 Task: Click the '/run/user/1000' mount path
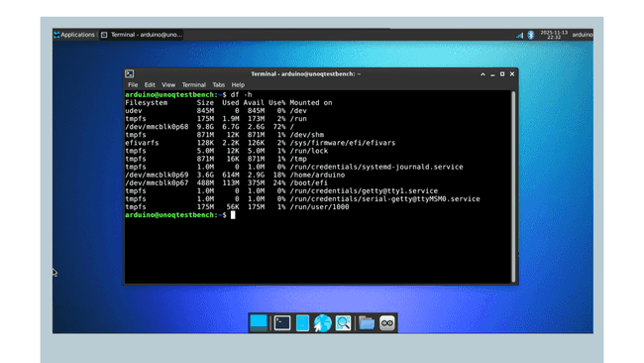(320, 207)
